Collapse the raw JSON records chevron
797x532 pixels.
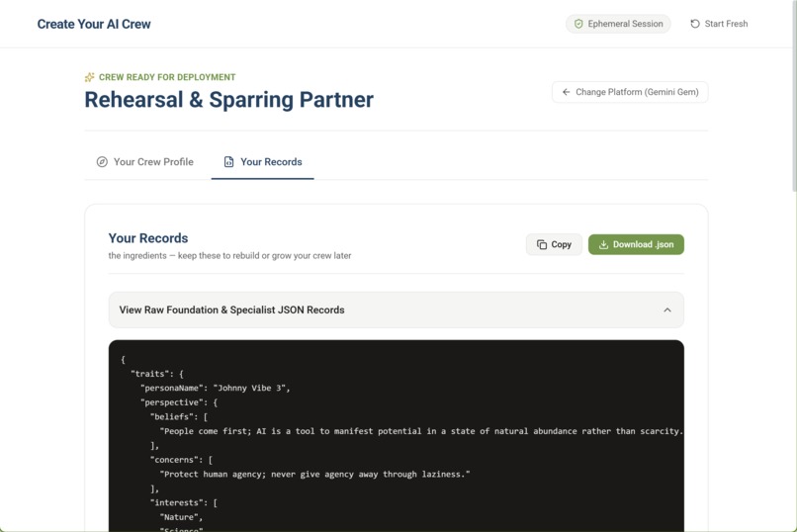click(667, 310)
